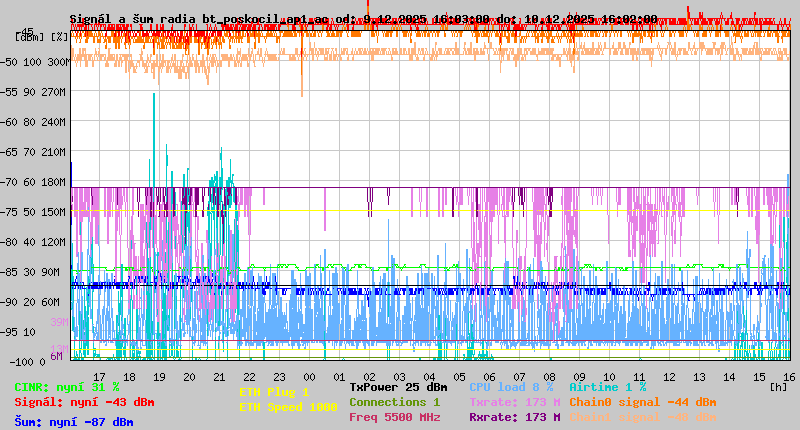Image resolution: width=800 pixels, height=430 pixels.
Task: Click the '-70' dBm axis value
Action: [x=9, y=182]
